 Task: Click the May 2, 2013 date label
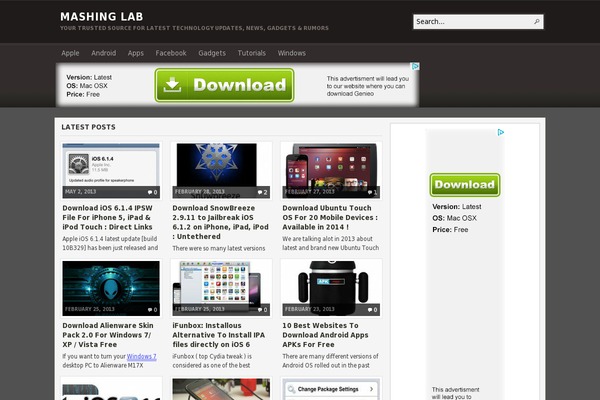(80, 192)
